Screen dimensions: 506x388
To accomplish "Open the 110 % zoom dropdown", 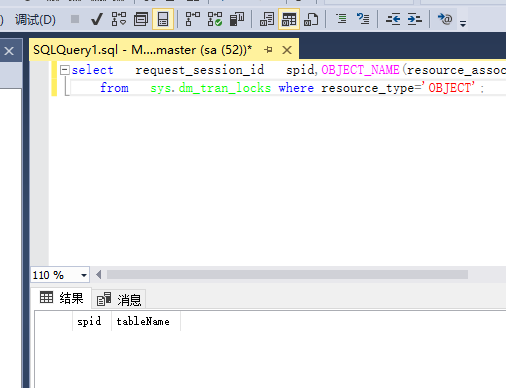I will (x=84, y=275).
